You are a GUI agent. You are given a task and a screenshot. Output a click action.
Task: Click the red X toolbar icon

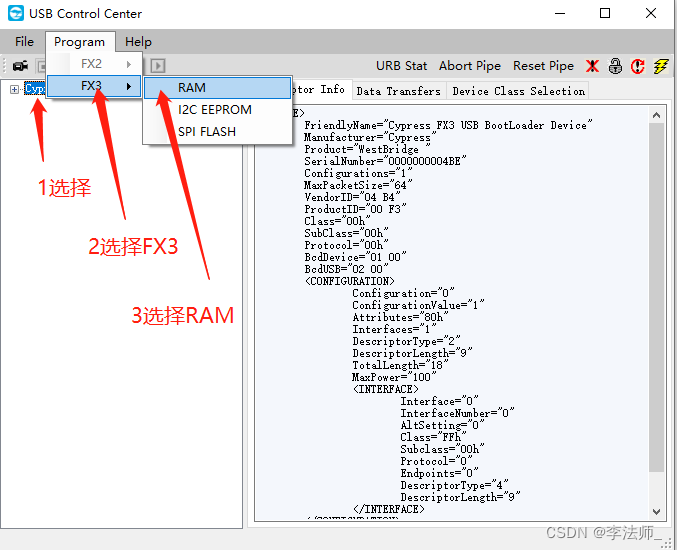coord(593,66)
